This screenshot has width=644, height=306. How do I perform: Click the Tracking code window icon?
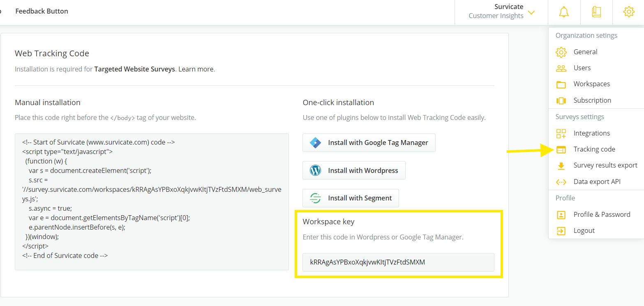pos(561,150)
